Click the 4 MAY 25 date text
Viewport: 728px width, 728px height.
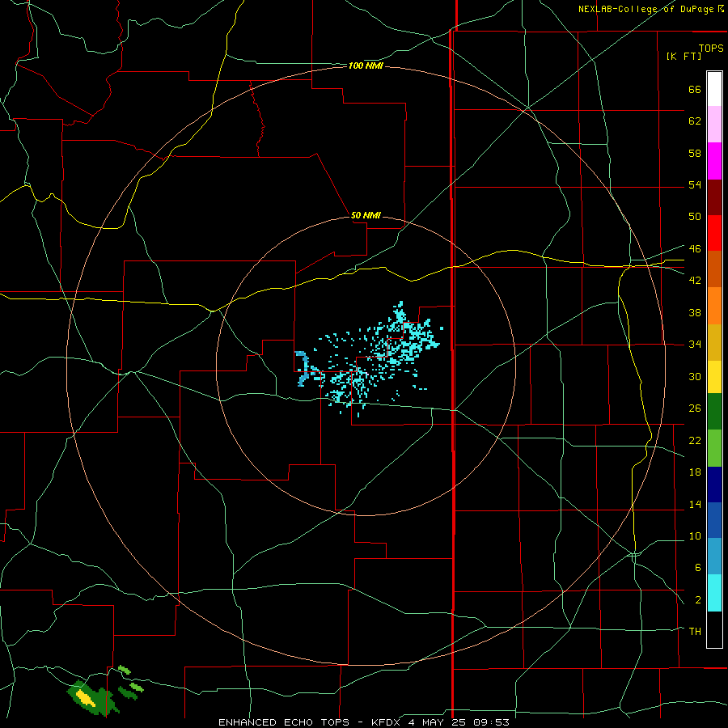[438, 722]
